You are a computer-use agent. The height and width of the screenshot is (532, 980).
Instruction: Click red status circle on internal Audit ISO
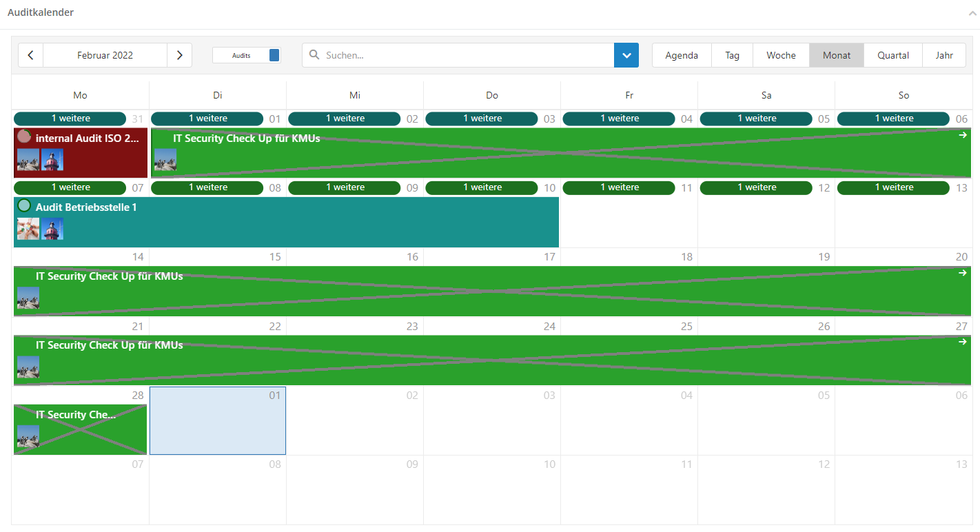[25, 137]
